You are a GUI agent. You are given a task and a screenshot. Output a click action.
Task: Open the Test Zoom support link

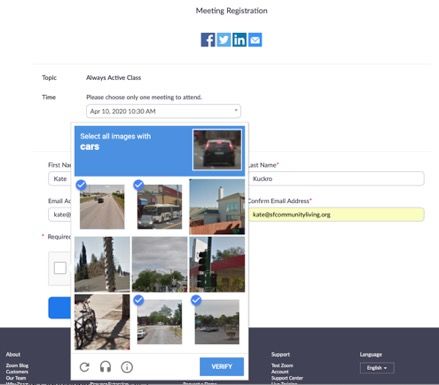coord(282,365)
